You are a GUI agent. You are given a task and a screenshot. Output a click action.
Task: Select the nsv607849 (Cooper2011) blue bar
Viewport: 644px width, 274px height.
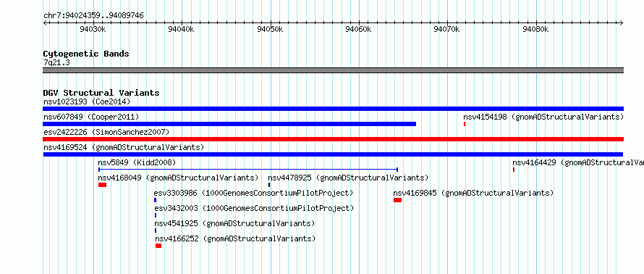point(229,124)
